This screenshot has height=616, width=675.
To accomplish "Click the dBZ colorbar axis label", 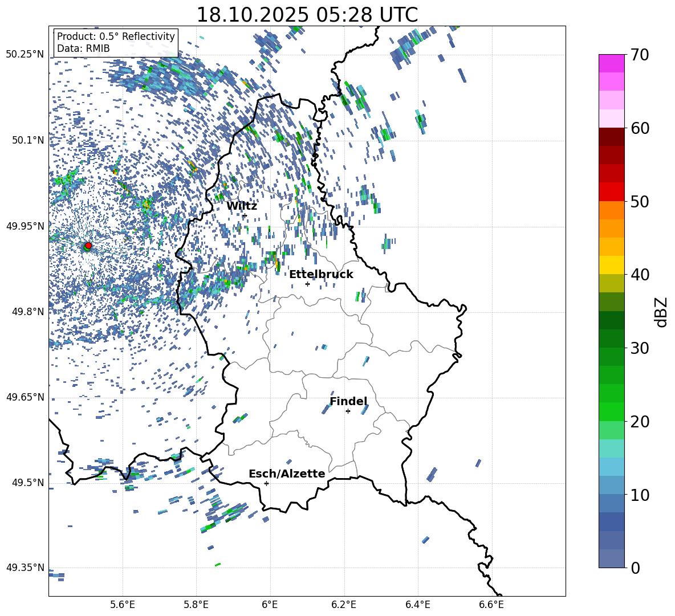I will [x=661, y=312].
